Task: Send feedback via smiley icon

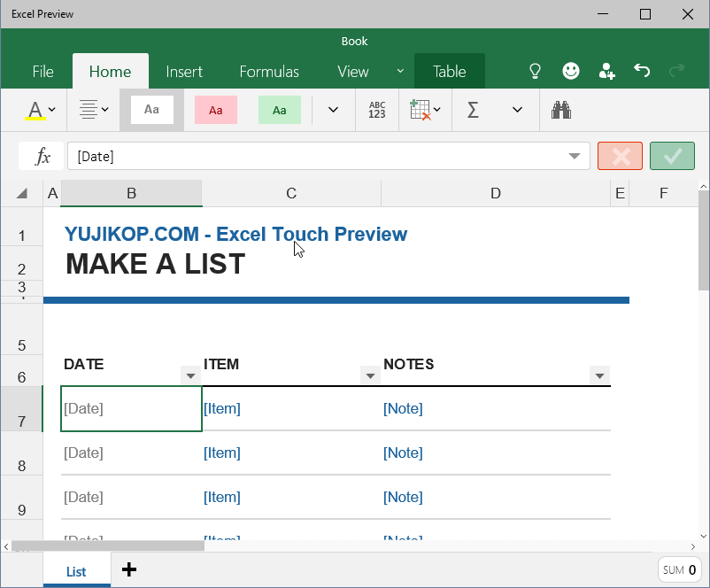Action: [570, 71]
